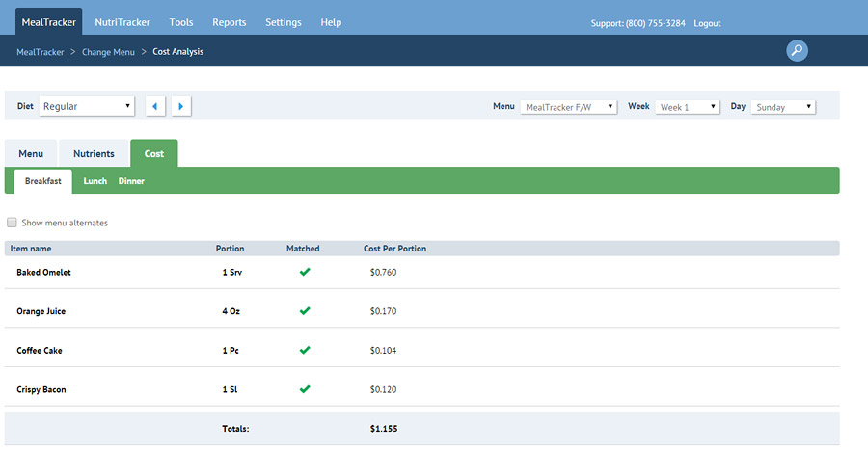Click the Support phone number text
This screenshot has height=476, width=868.
point(637,23)
